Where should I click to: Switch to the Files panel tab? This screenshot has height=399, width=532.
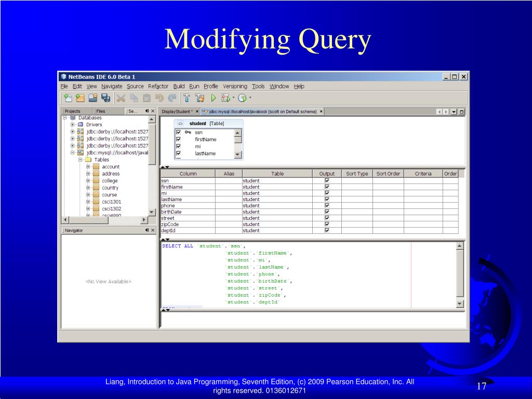coord(100,111)
